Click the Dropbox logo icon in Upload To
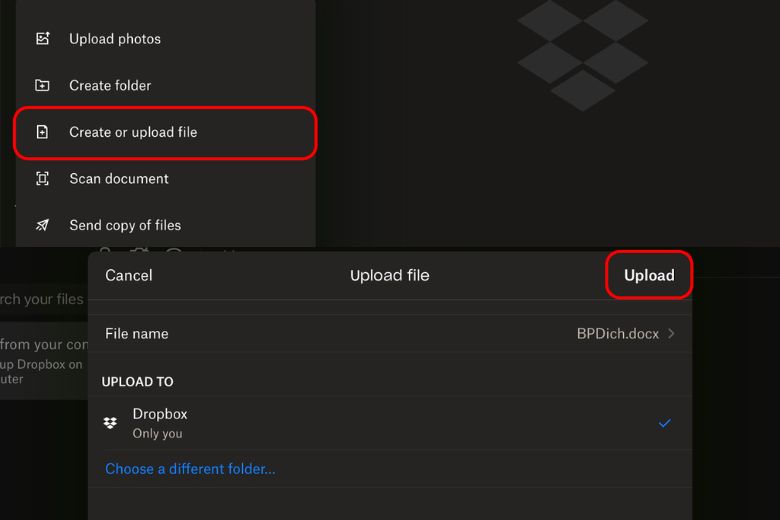The width and height of the screenshot is (780, 520). pyautogui.click(x=110, y=423)
